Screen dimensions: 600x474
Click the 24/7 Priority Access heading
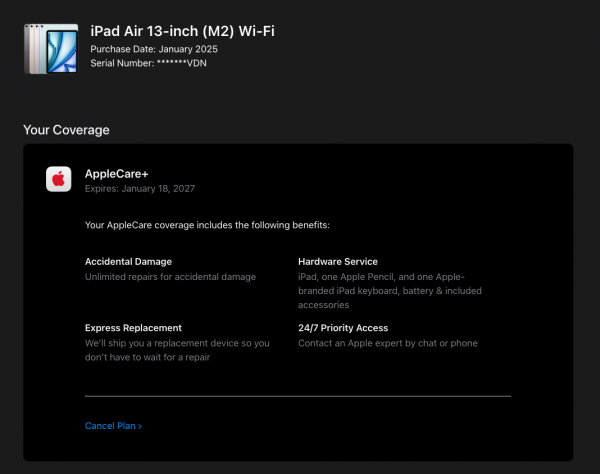(343, 328)
